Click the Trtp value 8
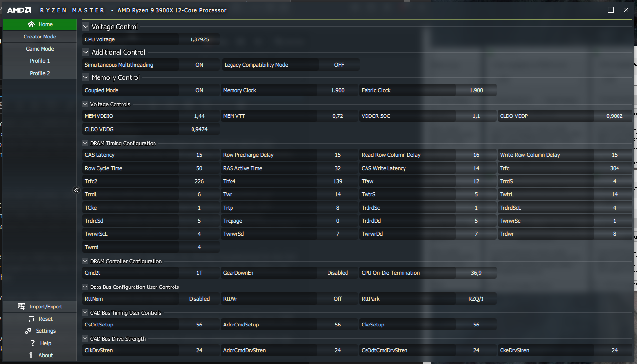Image resolution: width=637 pixels, height=364 pixels. (x=338, y=208)
